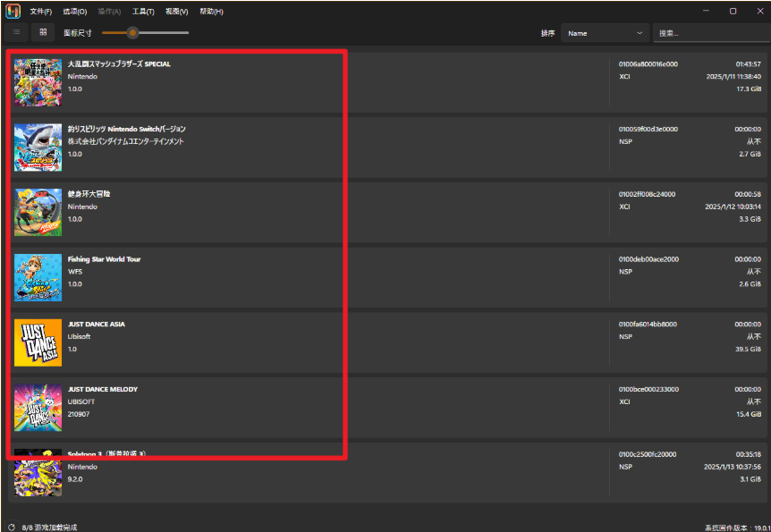This screenshot has height=532, width=771.
Task: Select the JUST DANCE ASIA cover icon
Action: click(x=38, y=342)
